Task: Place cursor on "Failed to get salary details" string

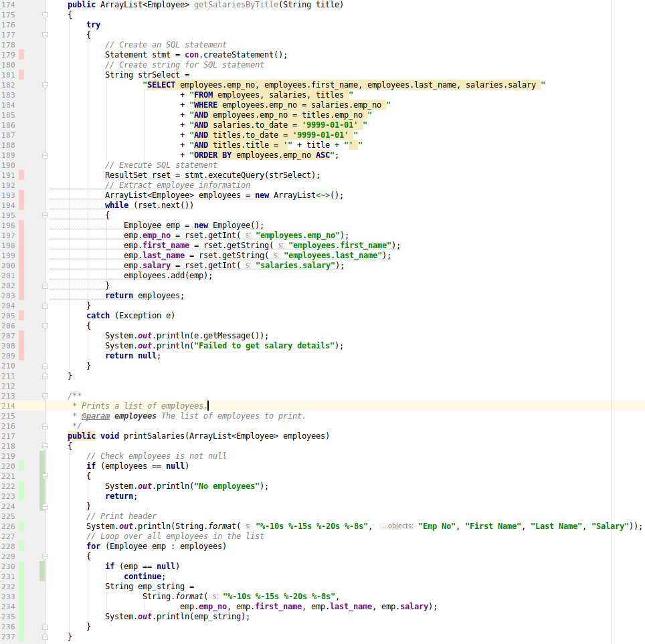Action: click(264, 346)
